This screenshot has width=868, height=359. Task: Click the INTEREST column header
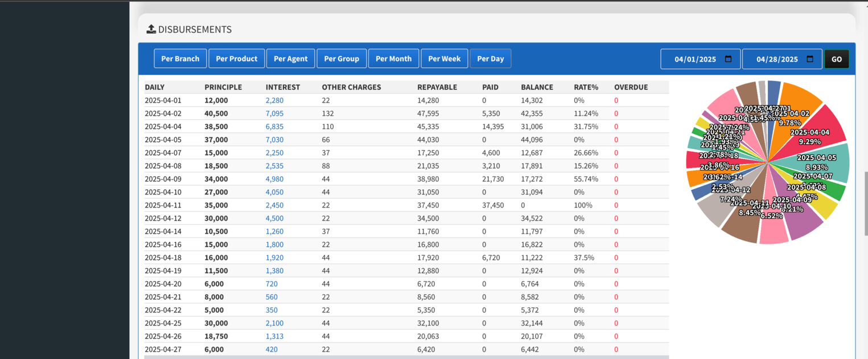(x=283, y=87)
